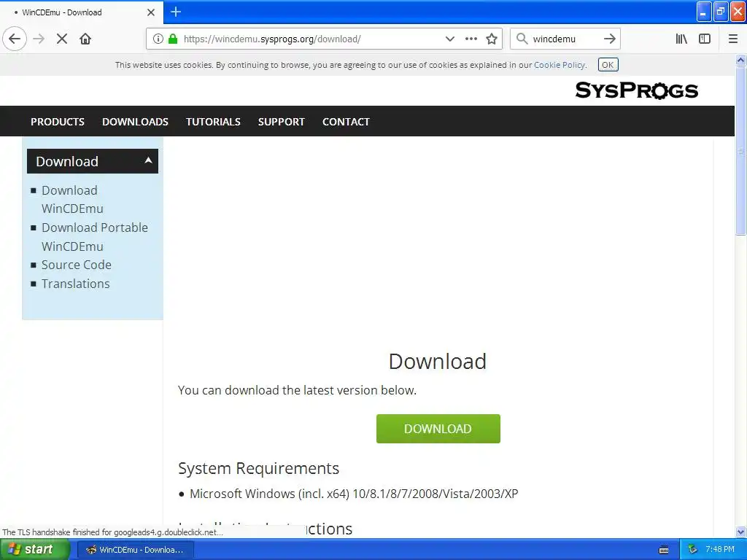Click the grayed Forward arrow button
747x560 pixels.
[39, 39]
